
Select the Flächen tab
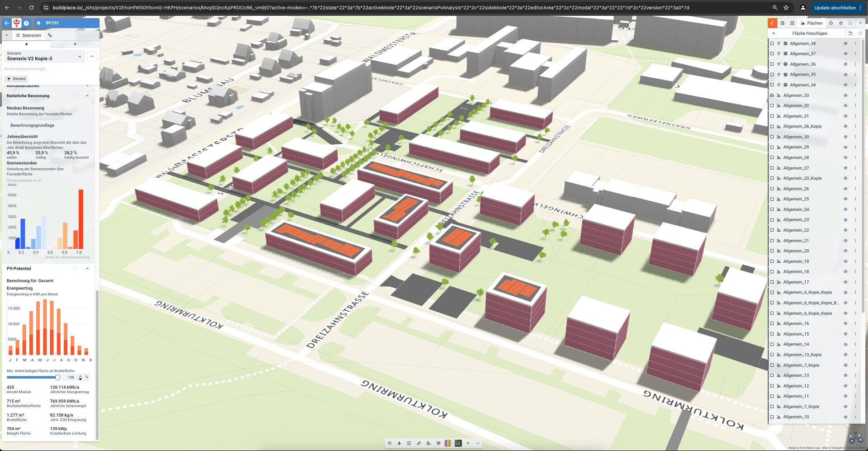coord(811,23)
